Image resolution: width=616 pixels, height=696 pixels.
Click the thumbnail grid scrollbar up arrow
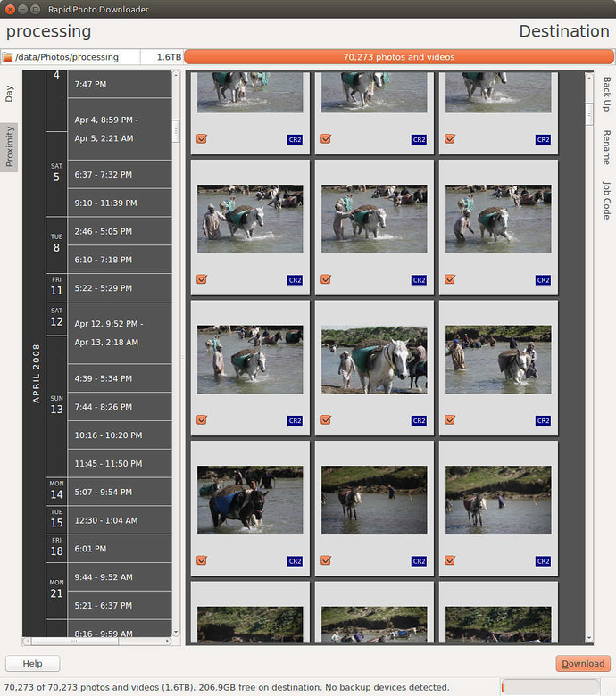click(x=589, y=77)
